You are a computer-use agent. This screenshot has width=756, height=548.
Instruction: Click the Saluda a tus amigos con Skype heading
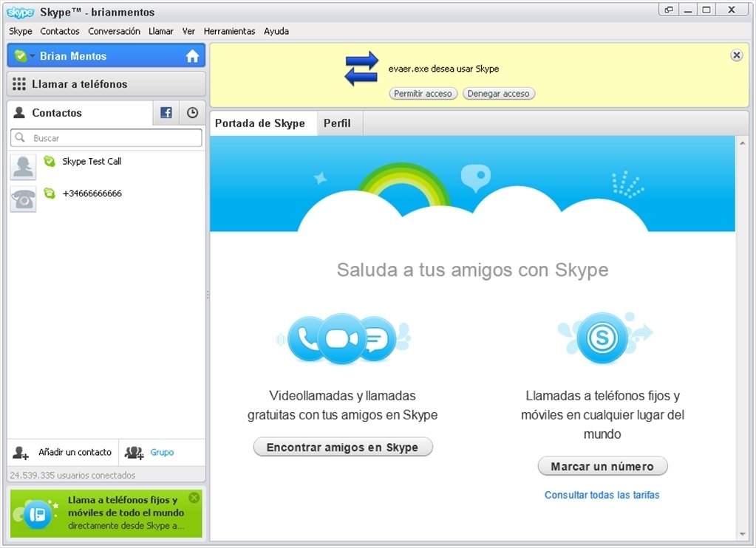472,270
